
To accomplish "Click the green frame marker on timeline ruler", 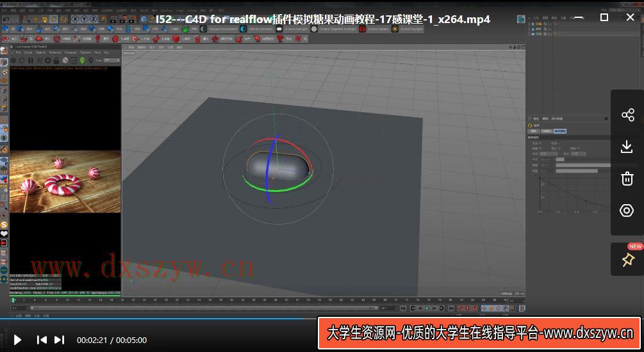I will coord(13,300).
